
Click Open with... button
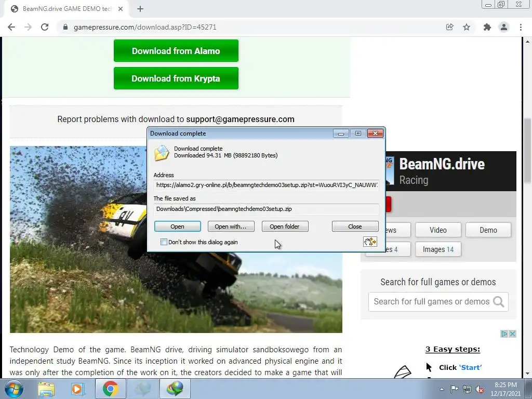point(231,227)
